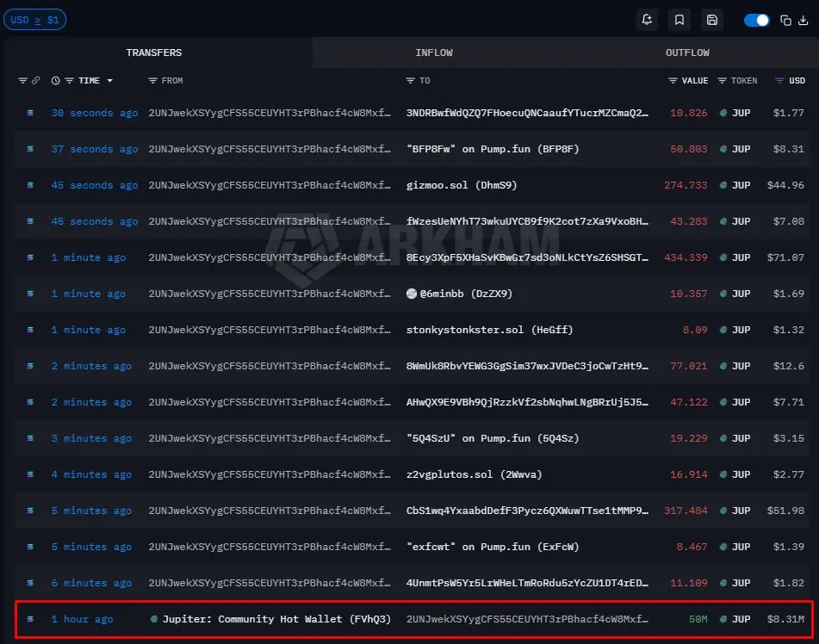Open Jupiter: Community Hot Wallet sender
819x644 pixels.
[x=276, y=619]
